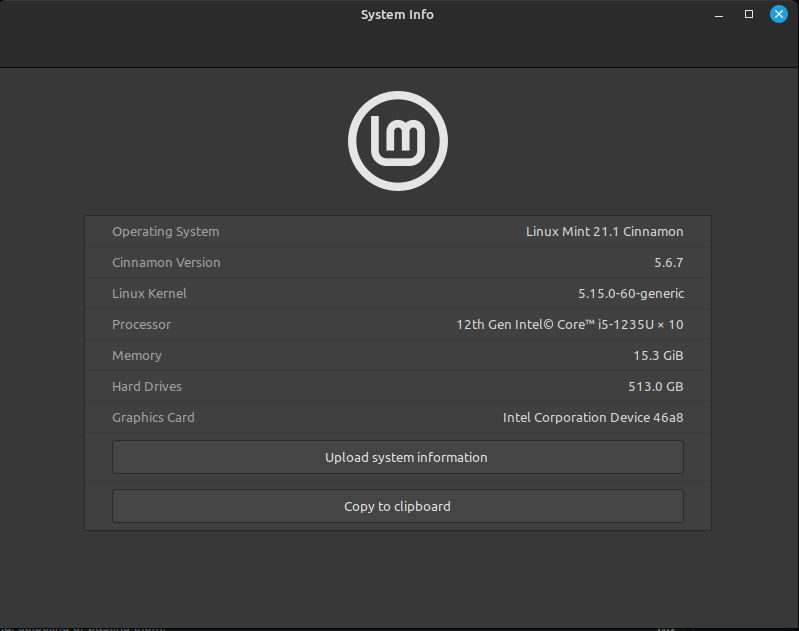Image resolution: width=799 pixels, height=631 pixels.
Task: Click Copy to clipboard button
Action: click(x=397, y=506)
